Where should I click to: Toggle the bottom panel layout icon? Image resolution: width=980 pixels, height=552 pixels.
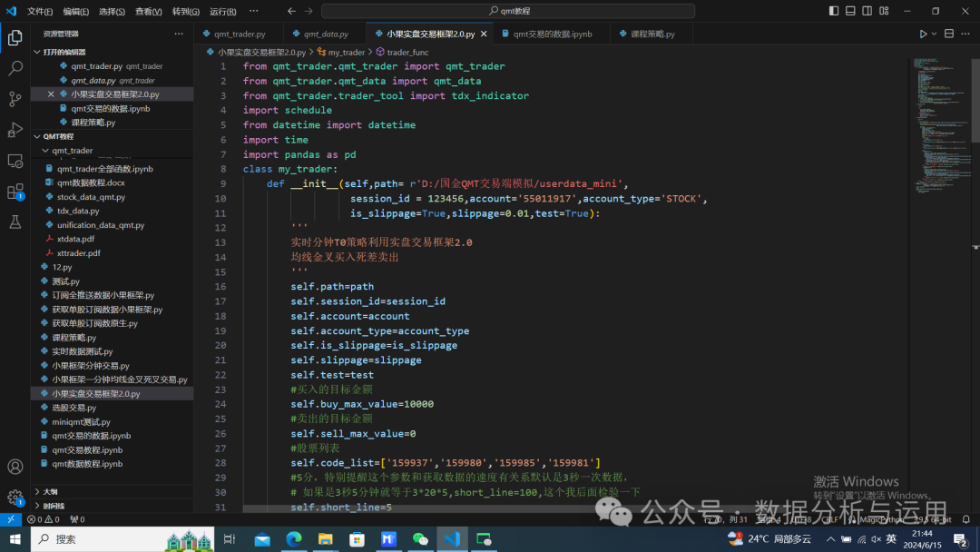click(x=850, y=11)
